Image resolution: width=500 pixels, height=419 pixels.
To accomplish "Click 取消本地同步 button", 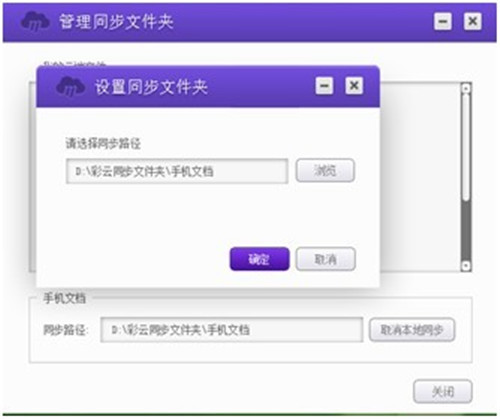I will click(412, 330).
